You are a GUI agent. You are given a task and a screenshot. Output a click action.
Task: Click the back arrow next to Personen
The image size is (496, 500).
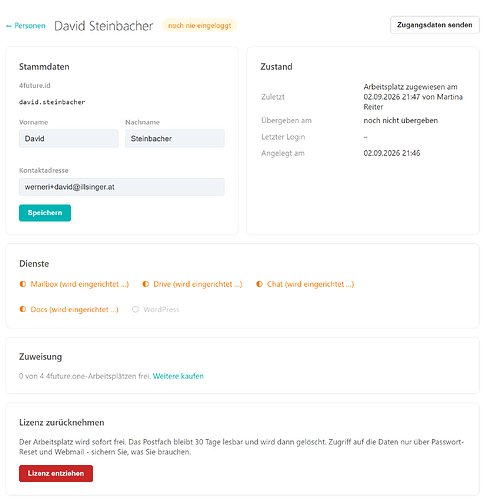click(x=9, y=26)
